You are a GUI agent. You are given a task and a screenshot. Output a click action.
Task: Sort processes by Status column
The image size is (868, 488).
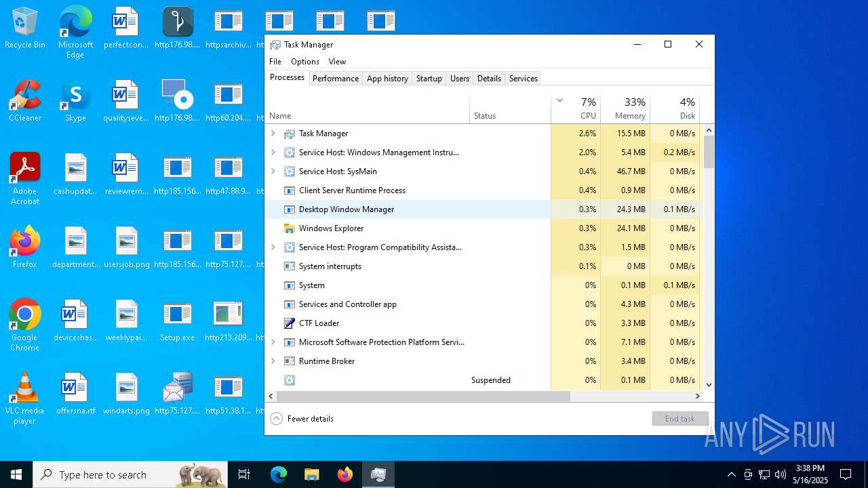click(x=510, y=110)
